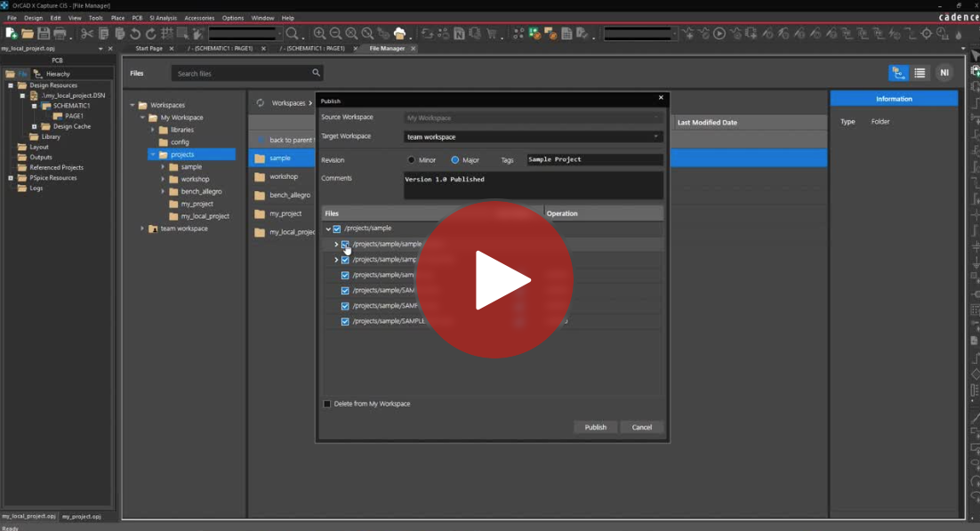980x531 pixels.
Task: Open the NI user profile avatar
Action: (x=944, y=73)
